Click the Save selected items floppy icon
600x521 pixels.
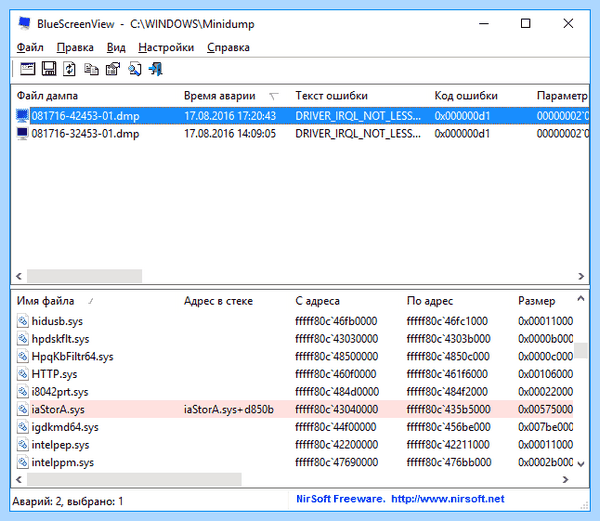tap(49, 69)
